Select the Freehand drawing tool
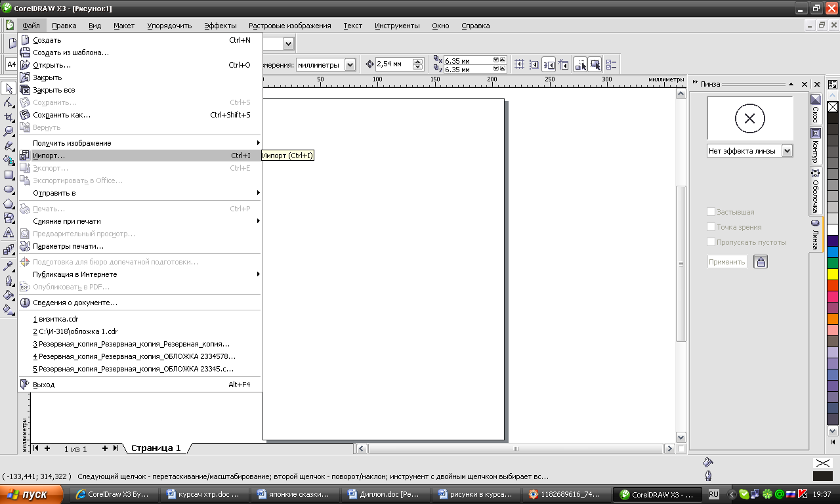840x504 pixels. pos(9,146)
